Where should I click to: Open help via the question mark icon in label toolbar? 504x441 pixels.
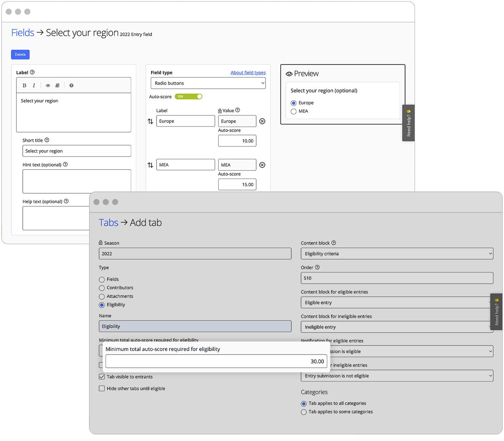[71, 85]
